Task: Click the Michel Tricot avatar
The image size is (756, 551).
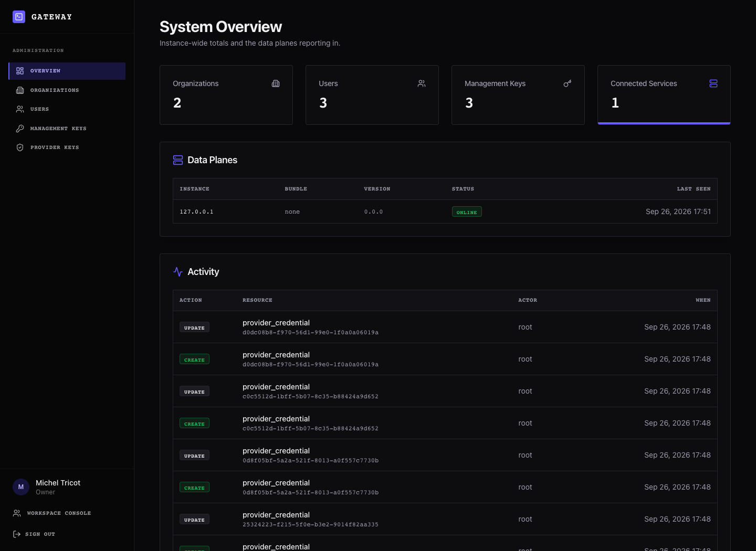Action: coord(21,487)
